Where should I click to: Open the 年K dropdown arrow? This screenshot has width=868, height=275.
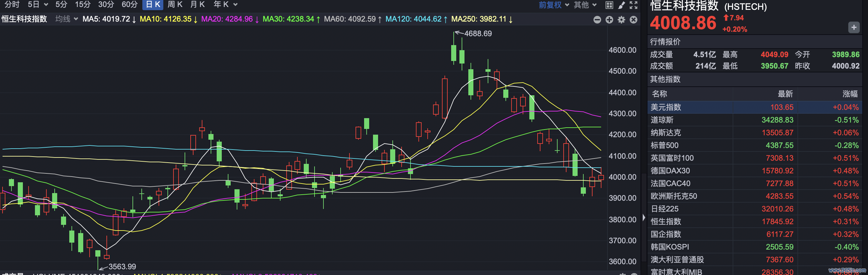pos(235,5)
